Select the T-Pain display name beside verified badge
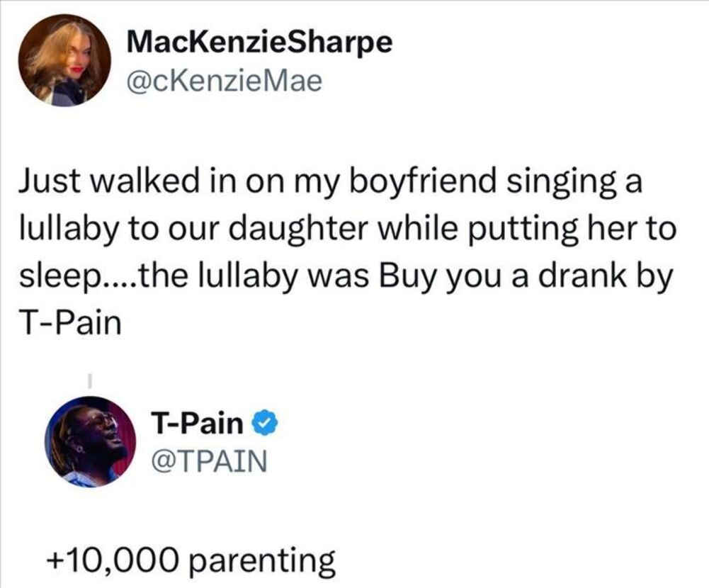Screen dimensions: 709x588 [x=197, y=424]
